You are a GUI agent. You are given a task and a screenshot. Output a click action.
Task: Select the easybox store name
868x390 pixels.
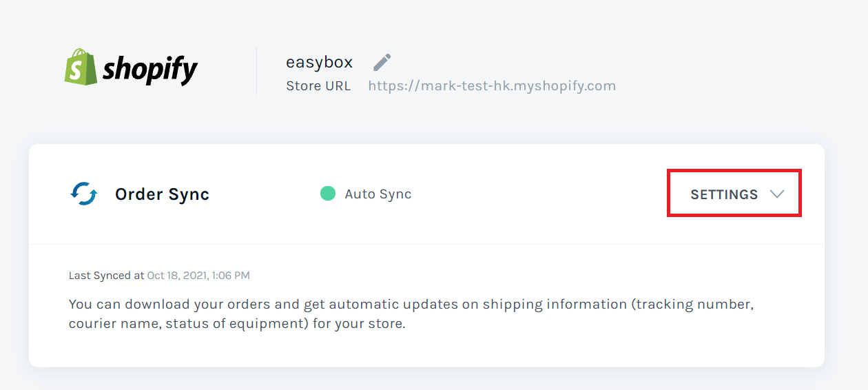point(319,63)
